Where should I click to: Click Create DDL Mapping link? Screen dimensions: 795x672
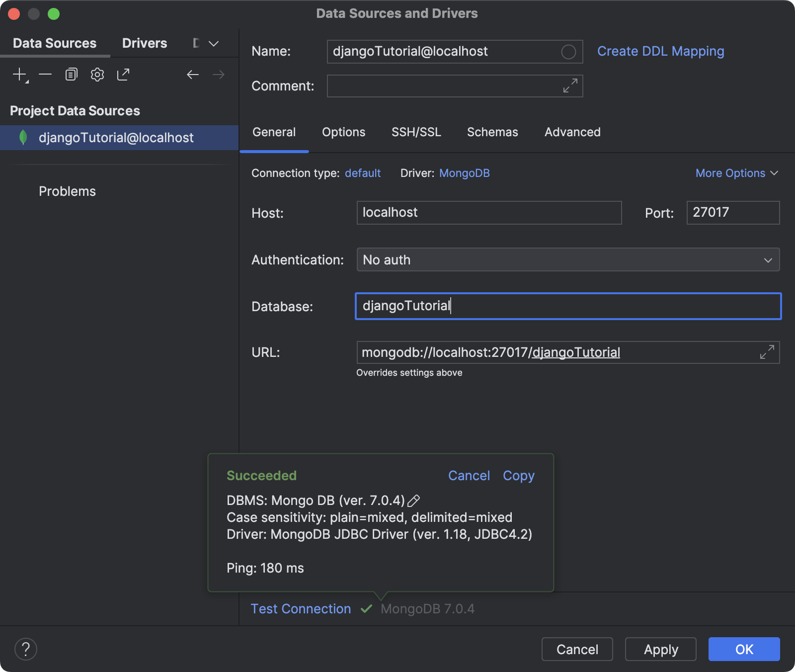click(660, 51)
